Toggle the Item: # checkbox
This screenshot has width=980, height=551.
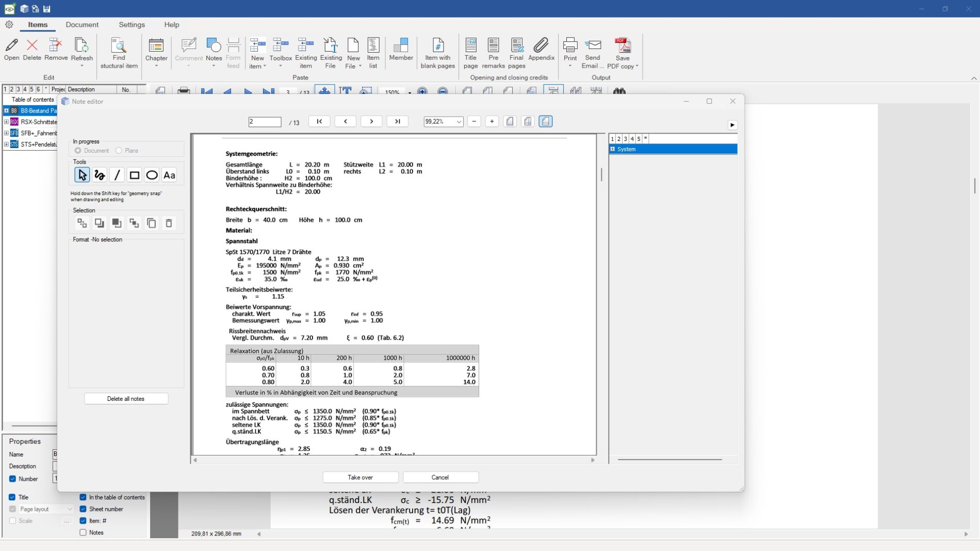tap(83, 521)
